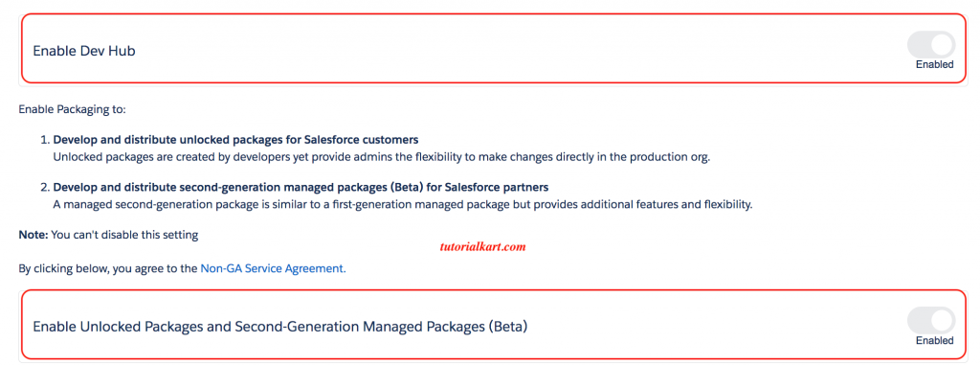
Task: Click "You can't disable this setting" text
Action: [124, 236]
